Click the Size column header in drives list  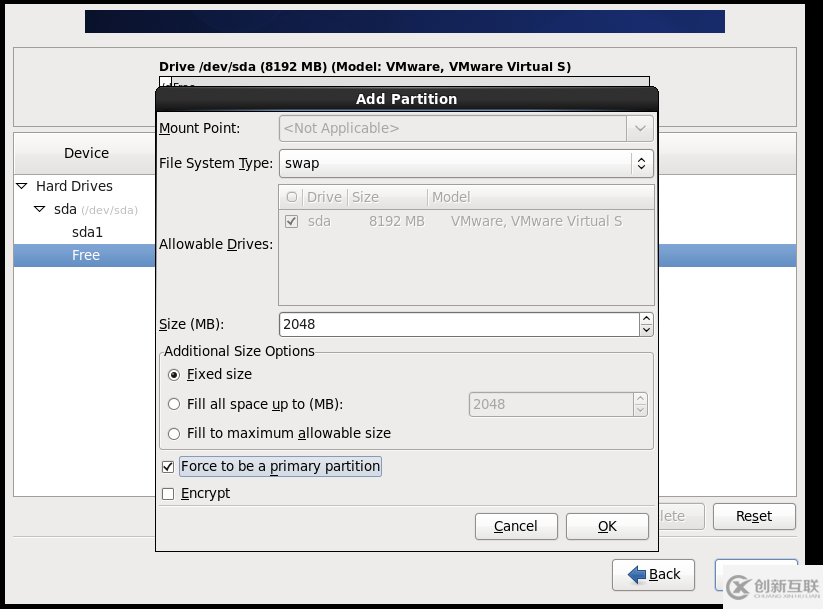coord(387,197)
